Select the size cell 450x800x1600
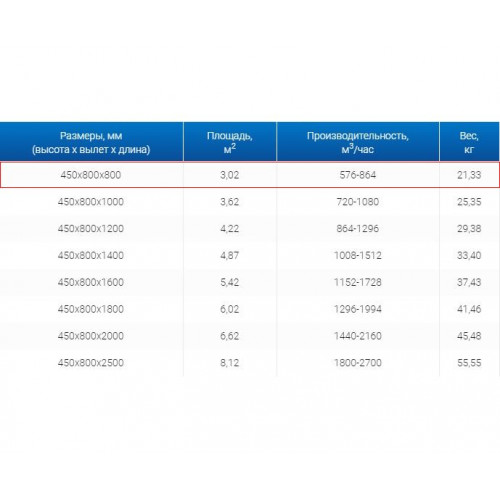Image resolution: width=500 pixels, height=500 pixels. [91, 282]
